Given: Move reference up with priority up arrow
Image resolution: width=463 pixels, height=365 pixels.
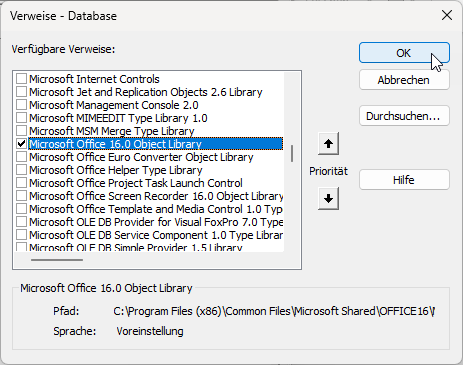Looking at the screenshot, I should (x=328, y=144).
